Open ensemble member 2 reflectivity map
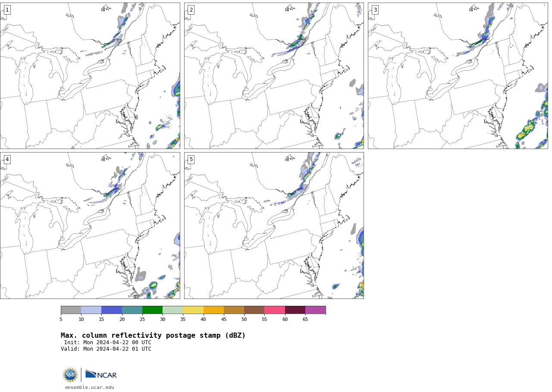This screenshot has width=552, height=392. click(x=274, y=76)
